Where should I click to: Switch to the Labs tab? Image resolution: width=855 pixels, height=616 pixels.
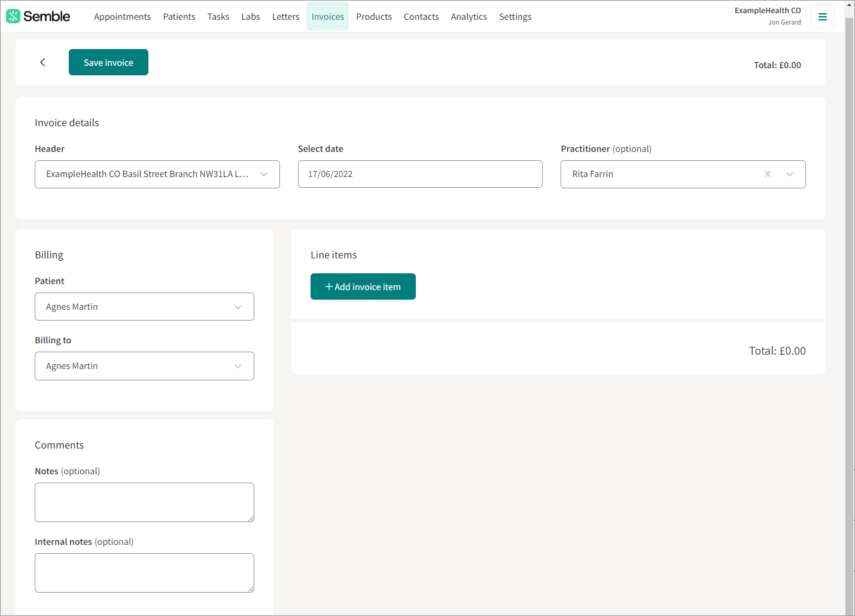[251, 17]
